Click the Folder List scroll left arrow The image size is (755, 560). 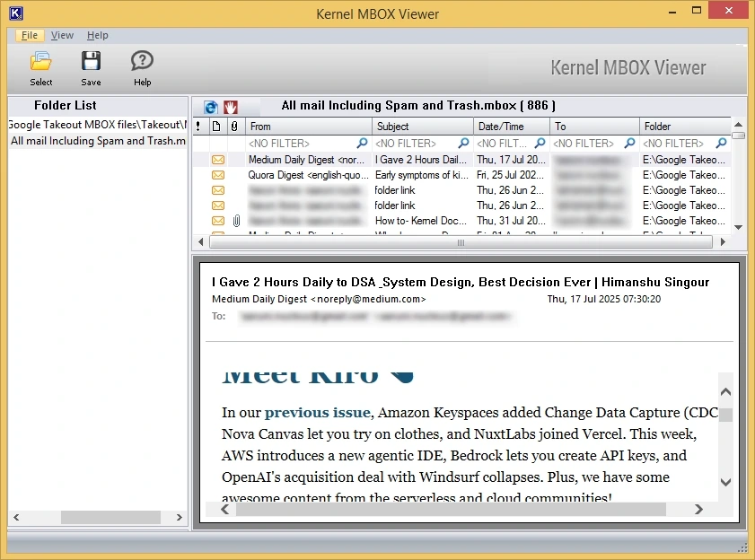click(16, 517)
